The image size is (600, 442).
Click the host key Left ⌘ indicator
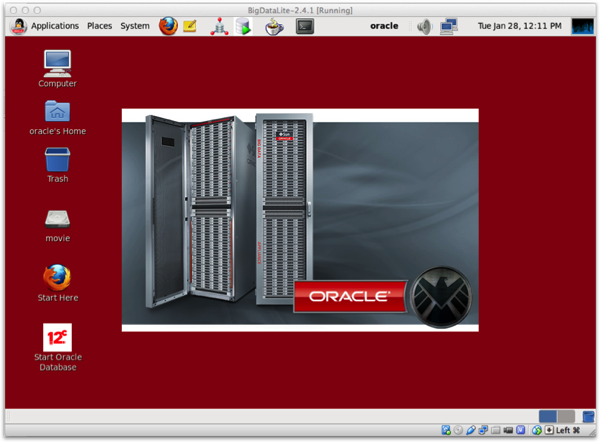[x=567, y=431]
